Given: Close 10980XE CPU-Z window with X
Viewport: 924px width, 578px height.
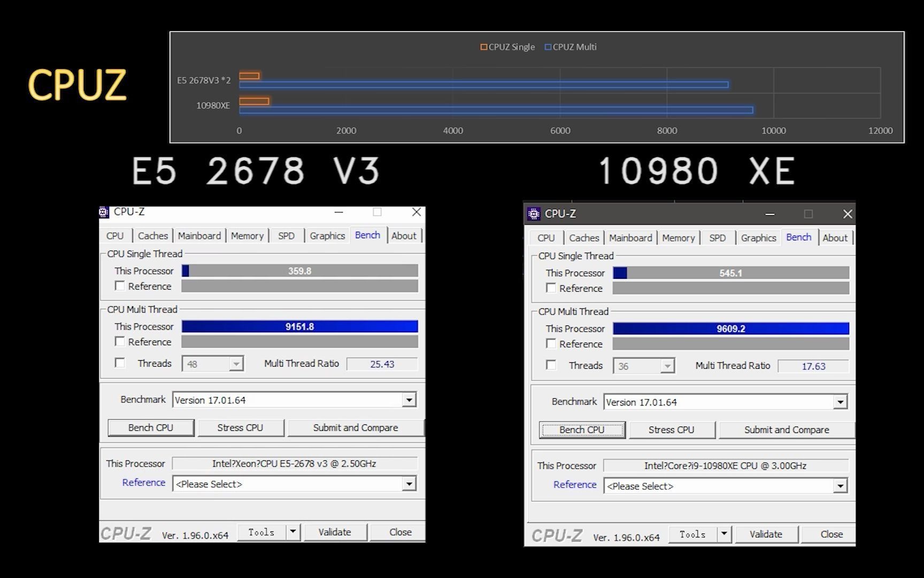Looking at the screenshot, I should click(848, 214).
